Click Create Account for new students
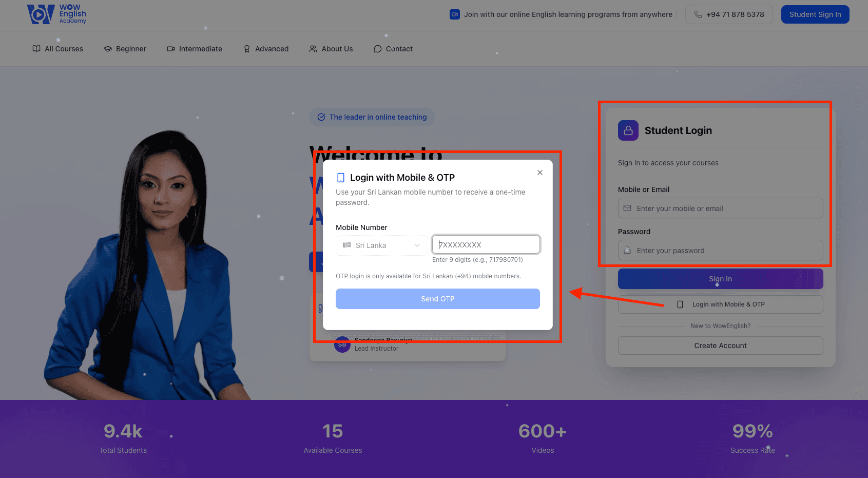 (720, 346)
